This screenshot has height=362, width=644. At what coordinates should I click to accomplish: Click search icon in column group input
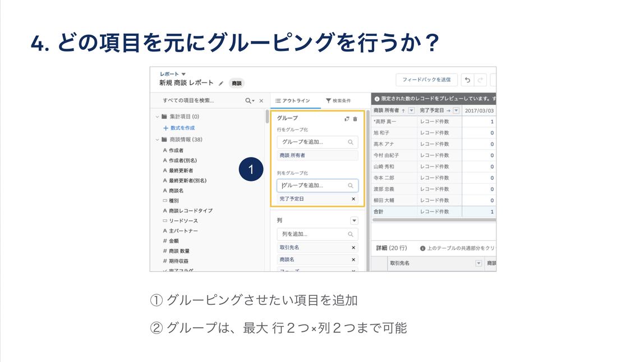click(351, 185)
